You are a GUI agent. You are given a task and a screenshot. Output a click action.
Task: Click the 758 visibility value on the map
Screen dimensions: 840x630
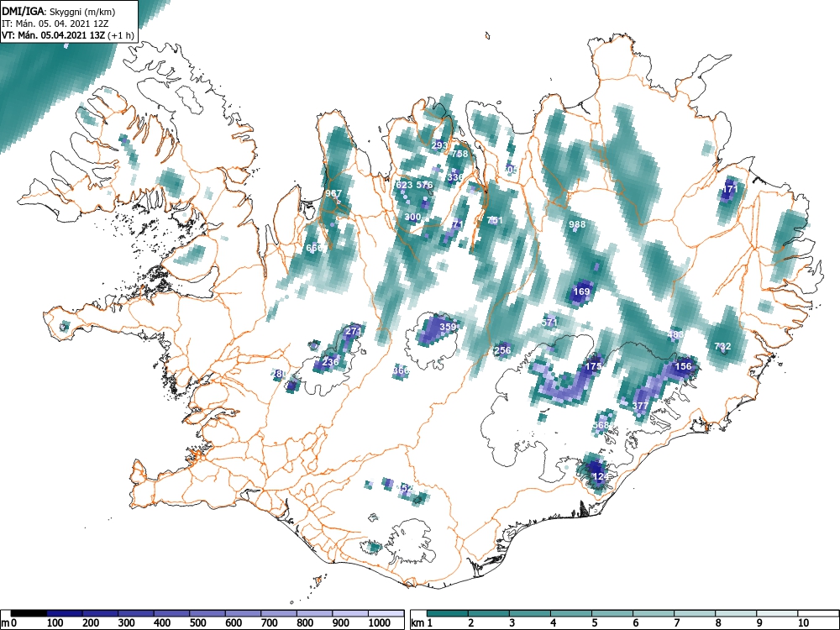pyautogui.click(x=459, y=154)
